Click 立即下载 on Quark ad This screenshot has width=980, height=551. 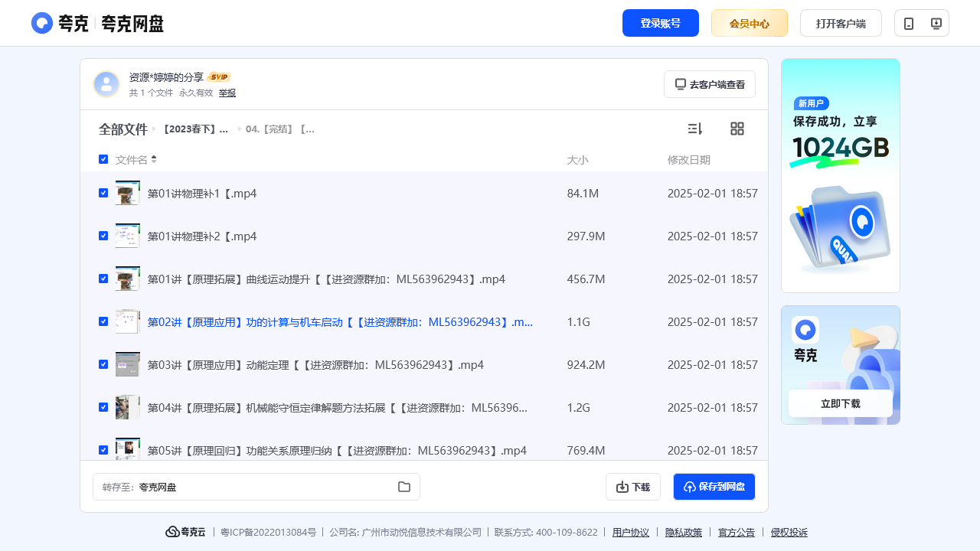841,403
